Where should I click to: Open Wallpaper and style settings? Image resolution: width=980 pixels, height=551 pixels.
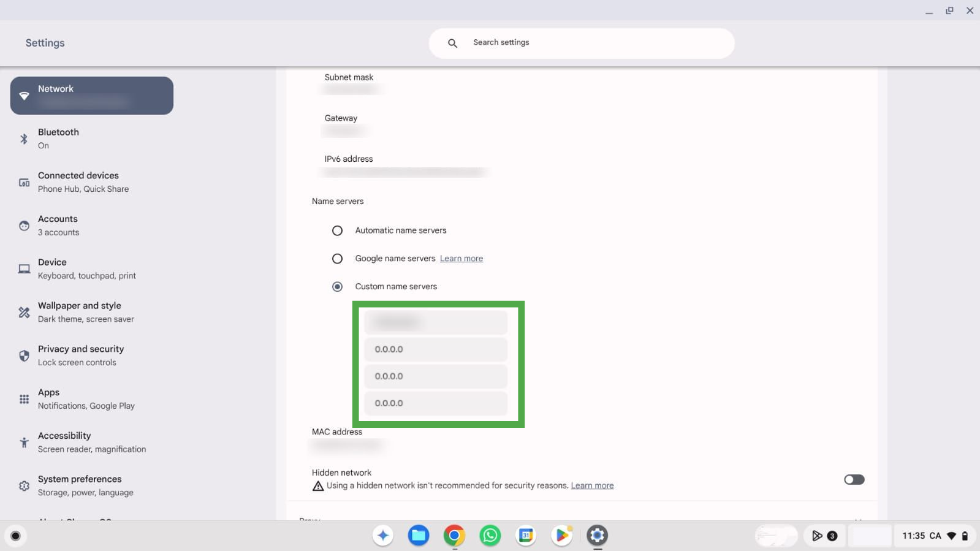tap(92, 312)
